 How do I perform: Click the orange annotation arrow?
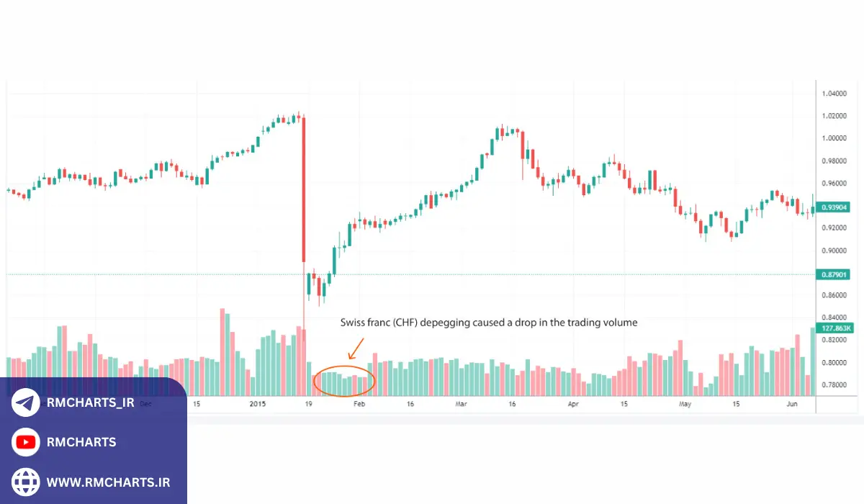coord(355,350)
